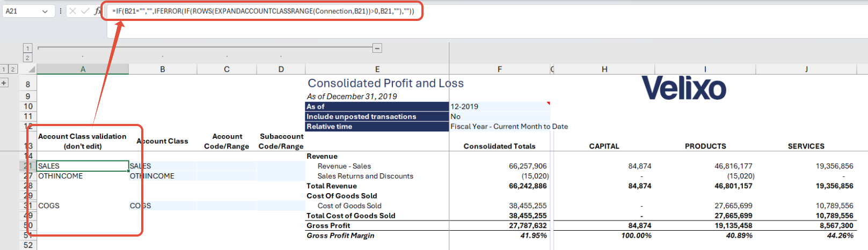This screenshot has height=250, width=868.
Task: Select column E header
Action: (377, 69)
